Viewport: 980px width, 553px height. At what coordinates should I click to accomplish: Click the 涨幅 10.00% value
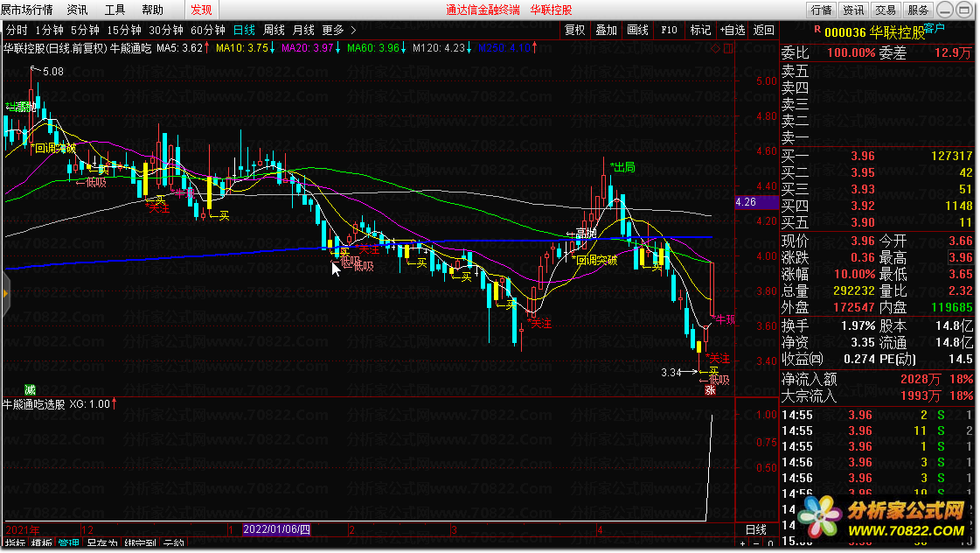tap(854, 274)
